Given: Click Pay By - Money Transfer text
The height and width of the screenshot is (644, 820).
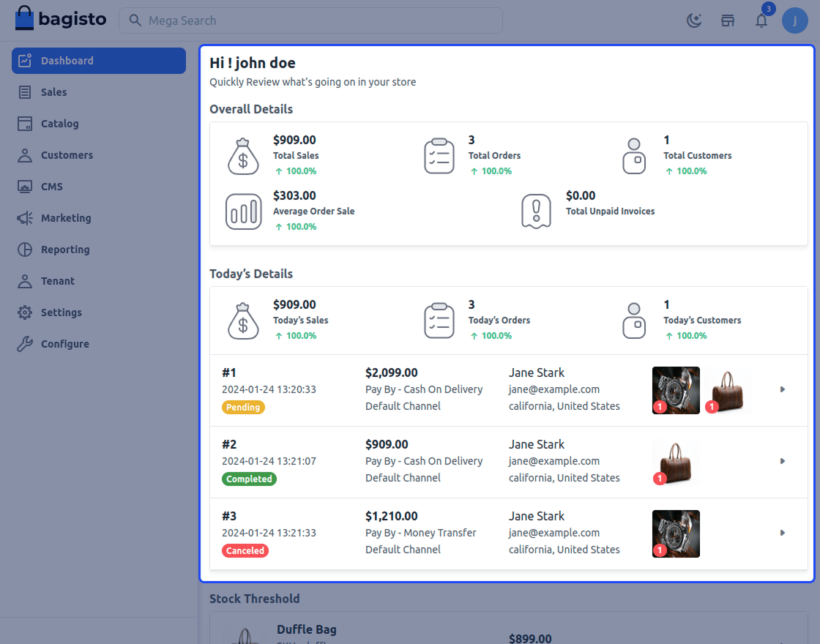Looking at the screenshot, I should tap(420, 533).
